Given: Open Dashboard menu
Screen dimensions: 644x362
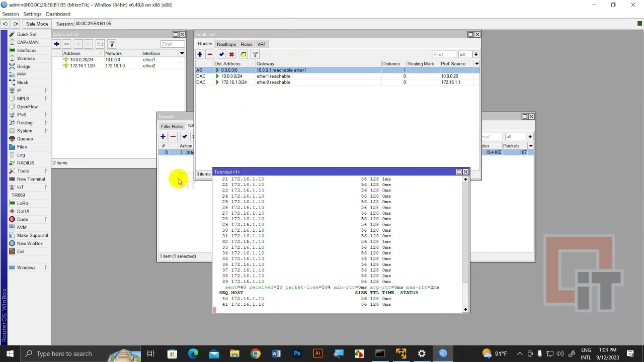Looking at the screenshot, I should click(58, 14).
